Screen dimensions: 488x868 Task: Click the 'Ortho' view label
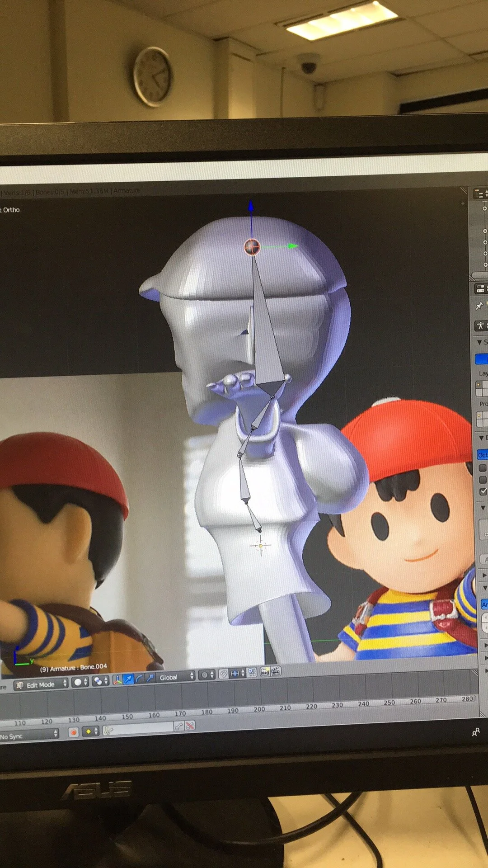tap(11, 210)
